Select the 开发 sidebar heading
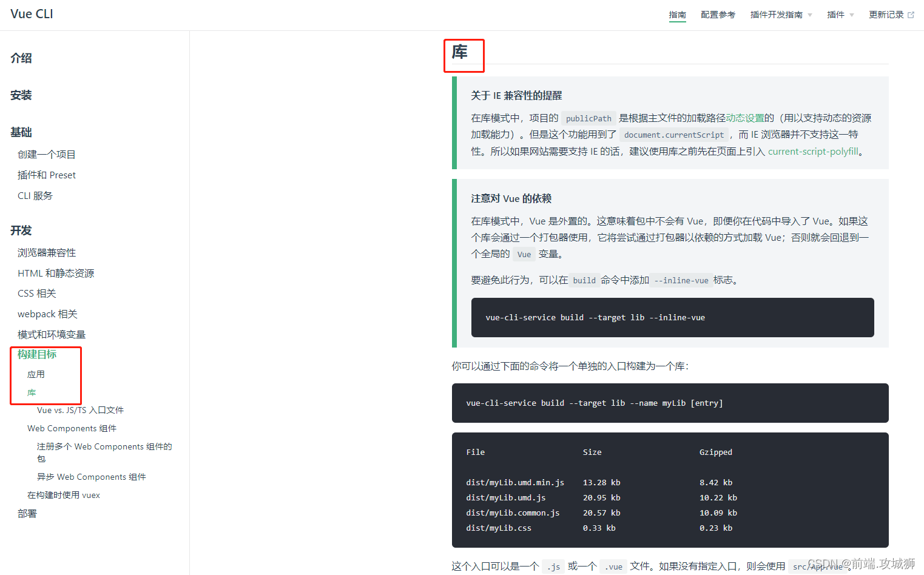The width and height of the screenshot is (924, 575). (21, 230)
